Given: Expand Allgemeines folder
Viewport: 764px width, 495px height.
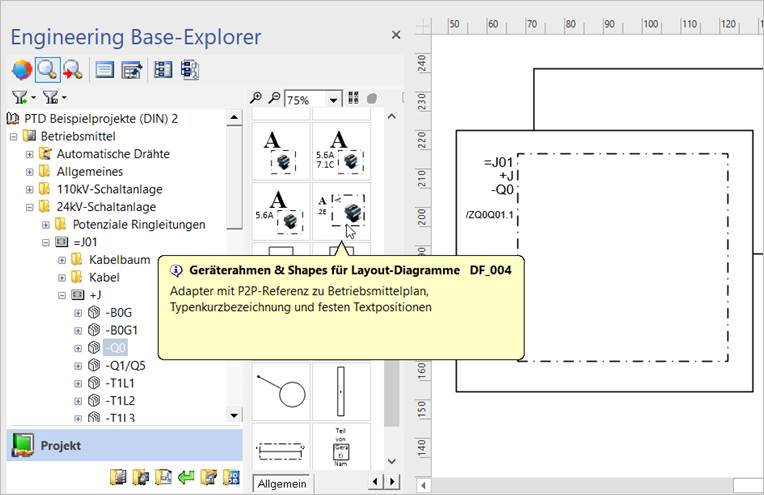Looking at the screenshot, I should tap(30, 171).
